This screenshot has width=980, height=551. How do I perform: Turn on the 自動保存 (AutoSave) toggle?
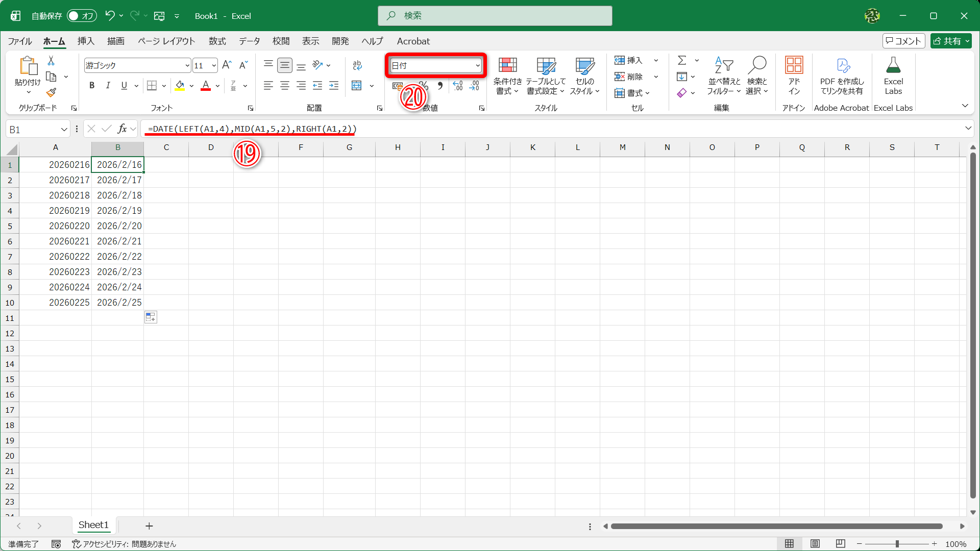pyautogui.click(x=82, y=16)
